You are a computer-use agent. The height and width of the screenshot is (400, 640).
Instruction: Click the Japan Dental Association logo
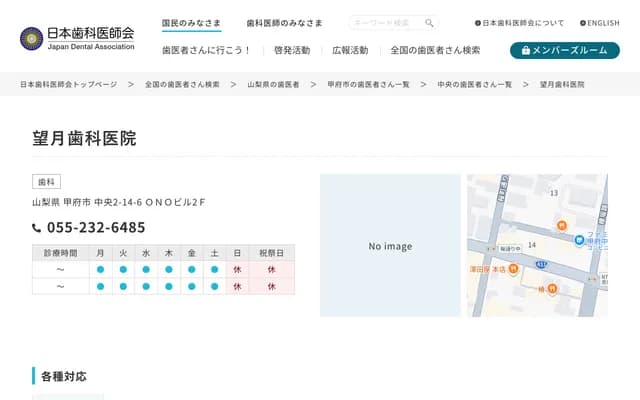click(x=77, y=38)
